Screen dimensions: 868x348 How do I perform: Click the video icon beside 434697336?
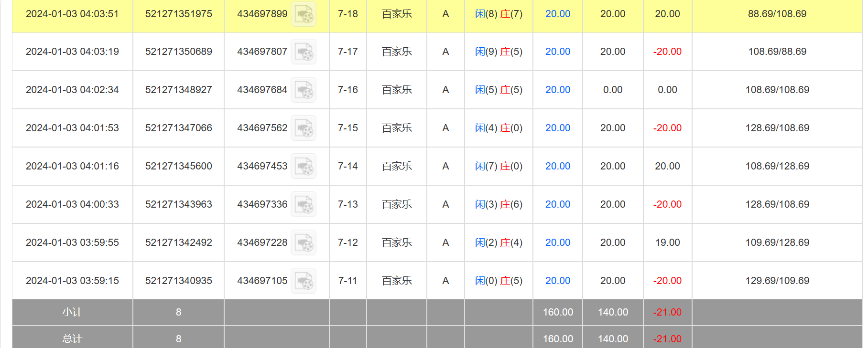(x=304, y=204)
